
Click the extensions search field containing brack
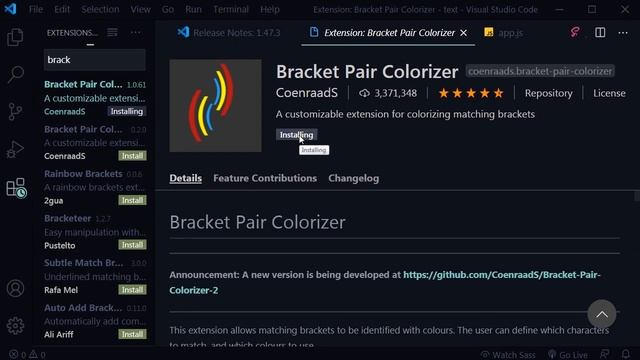95,60
